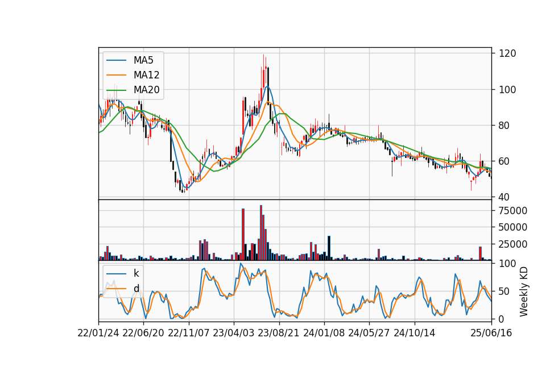The image size is (546, 392).
Task: Click the 40 price axis label
Action: pyautogui.click(x=504, y=197)
